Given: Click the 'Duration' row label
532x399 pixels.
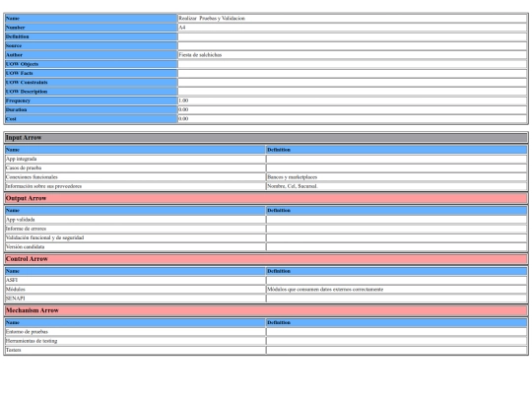Looking at the screenshot, I should (91, 110).
